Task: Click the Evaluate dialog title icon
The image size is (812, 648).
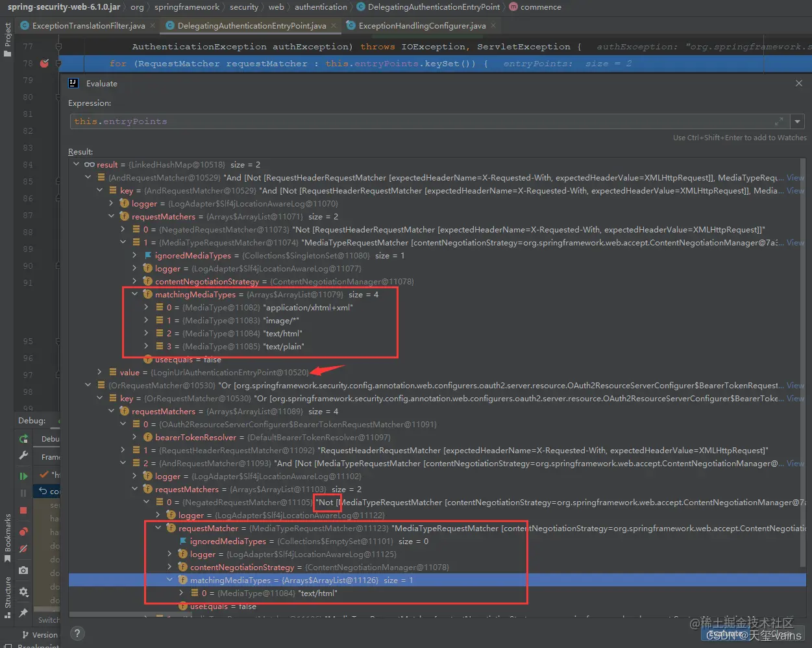Action: click(x=73, y=83)
